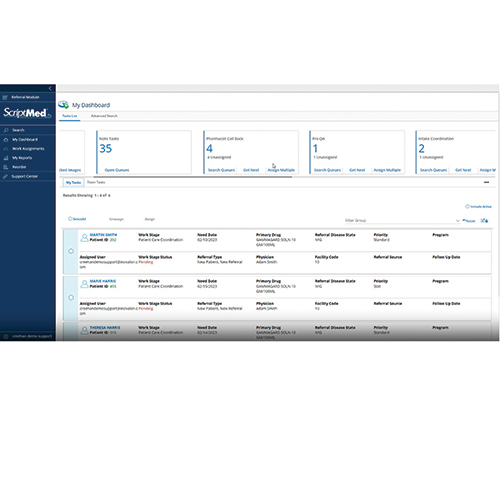The image size is (500, 500).
Task: Click the 4 count in Pharmacist Call Back
Action: (209, 148)
